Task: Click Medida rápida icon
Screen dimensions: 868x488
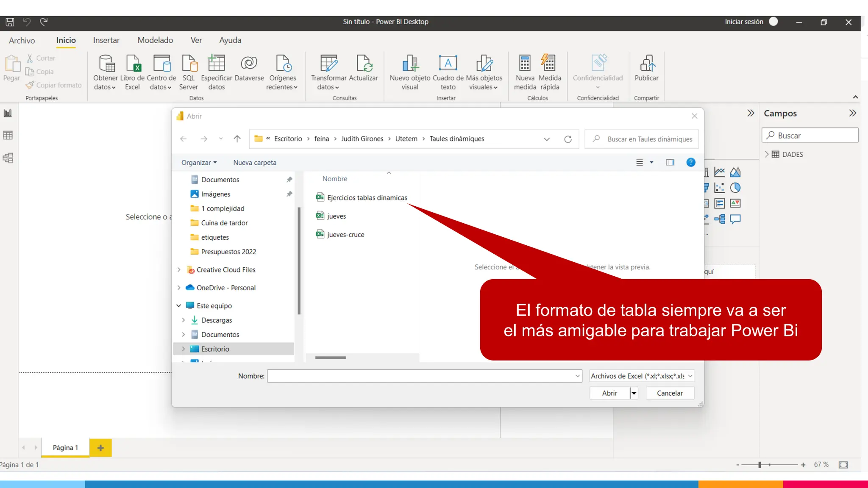Action: (x=548, y=63)
